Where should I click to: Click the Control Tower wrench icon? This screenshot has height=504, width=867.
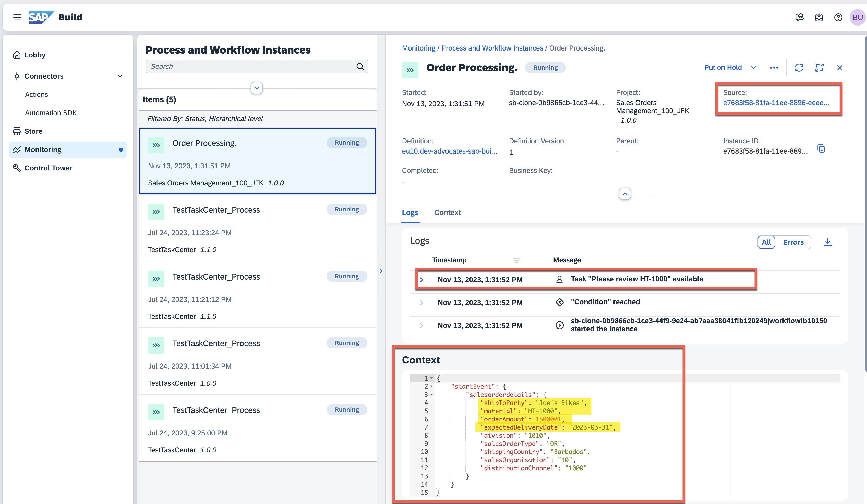coord(17,168)
